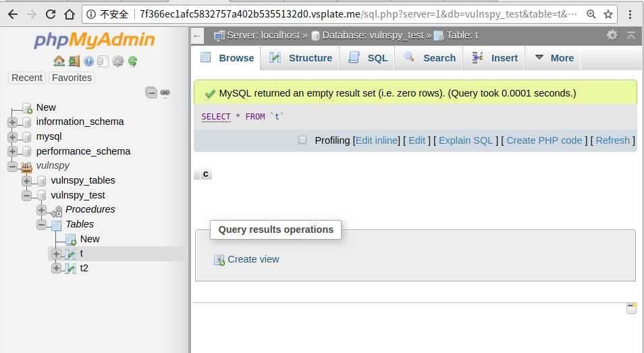
Task: Reload navigation panel green refresh icon
Action: click(x=132, y=61)
